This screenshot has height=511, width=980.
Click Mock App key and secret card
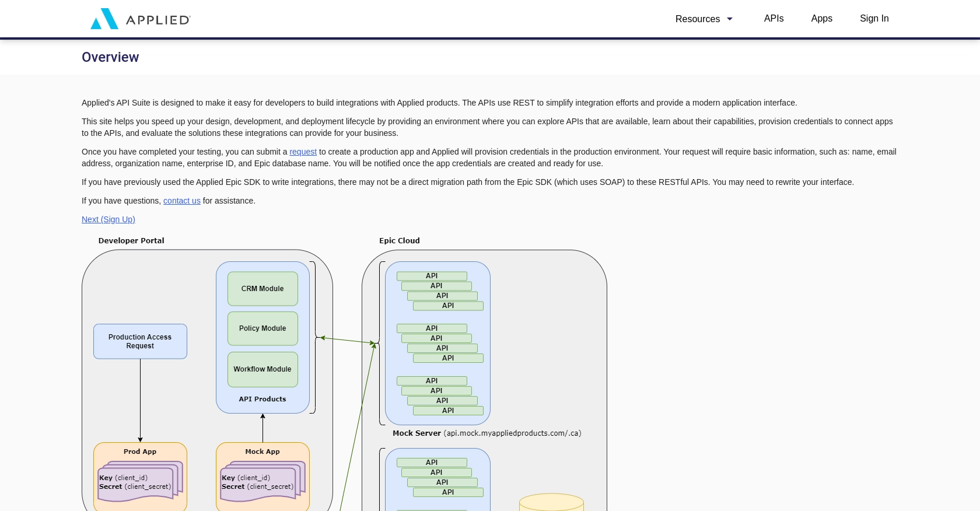click(x=263, y=482)
